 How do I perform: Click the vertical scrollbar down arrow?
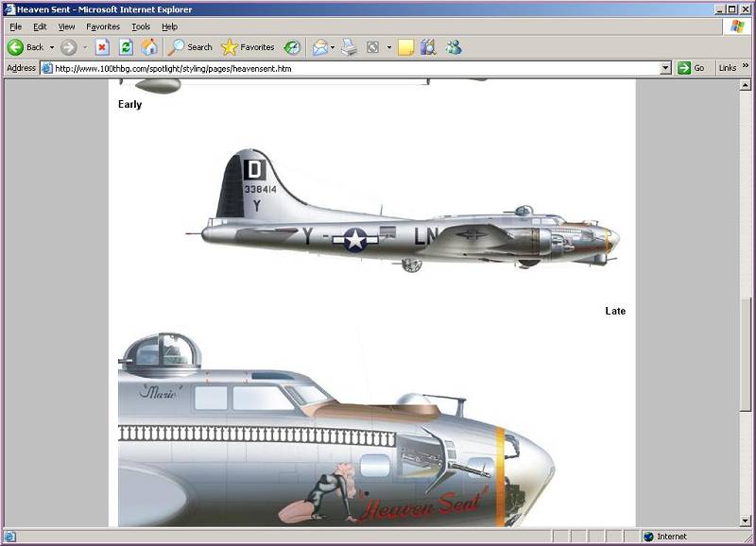pyautogui.click(x=747, y=520)
